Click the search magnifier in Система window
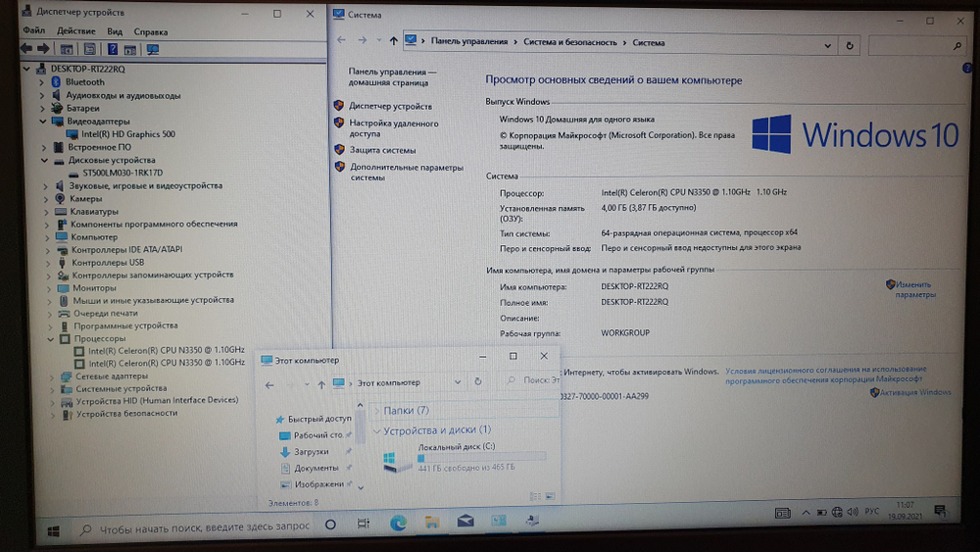The height and width of the screenshot is (552, 980). pos(956,46)
